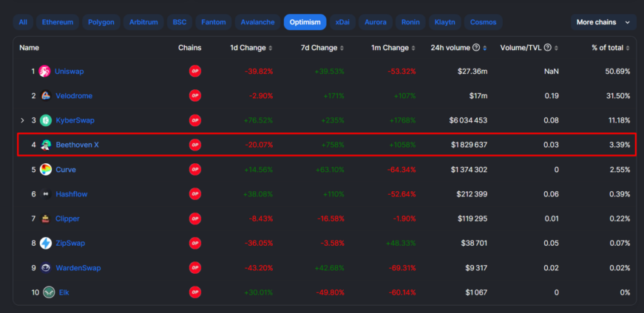Select the Cosmos chain tab
The height and width of the screenshot is (313, 644).
click(484, 22)
